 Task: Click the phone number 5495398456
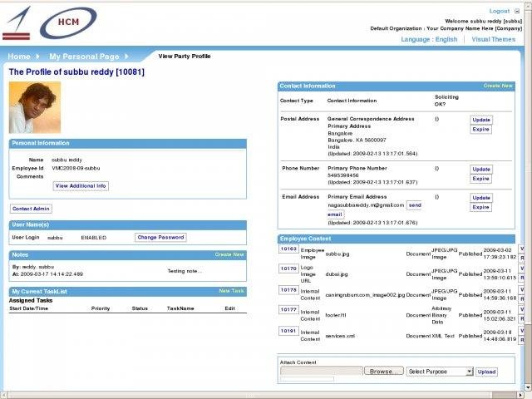(343, 175)
